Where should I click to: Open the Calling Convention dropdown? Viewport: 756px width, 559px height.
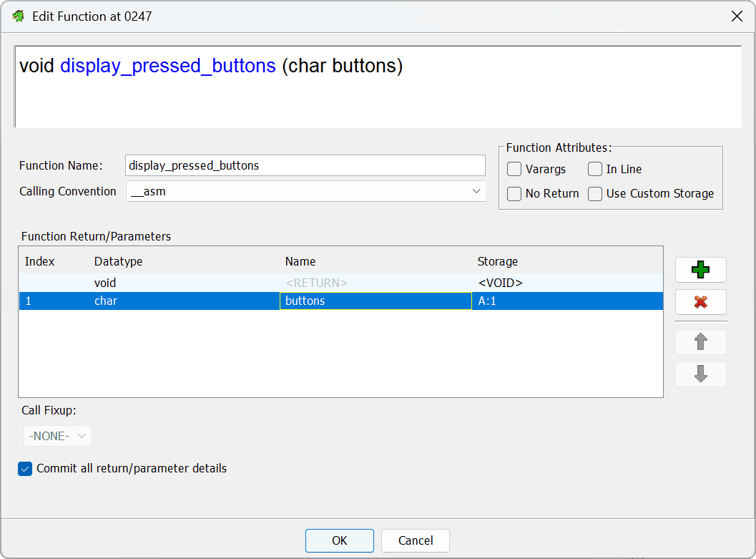tap(305, 191)
